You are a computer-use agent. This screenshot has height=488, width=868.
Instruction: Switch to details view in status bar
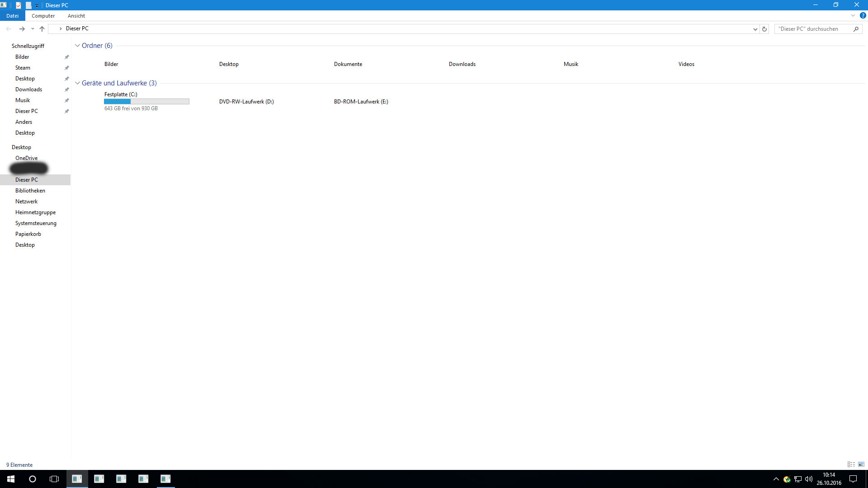click(x=851, y=465)
